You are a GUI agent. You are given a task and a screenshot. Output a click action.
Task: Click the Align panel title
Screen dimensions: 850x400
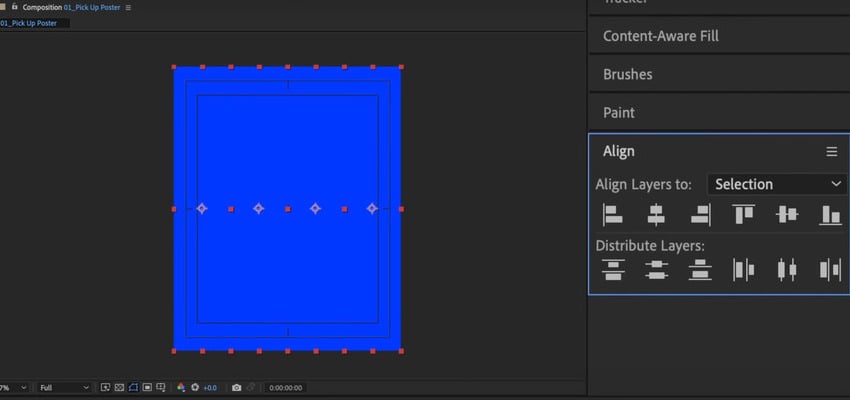point(619,151)
